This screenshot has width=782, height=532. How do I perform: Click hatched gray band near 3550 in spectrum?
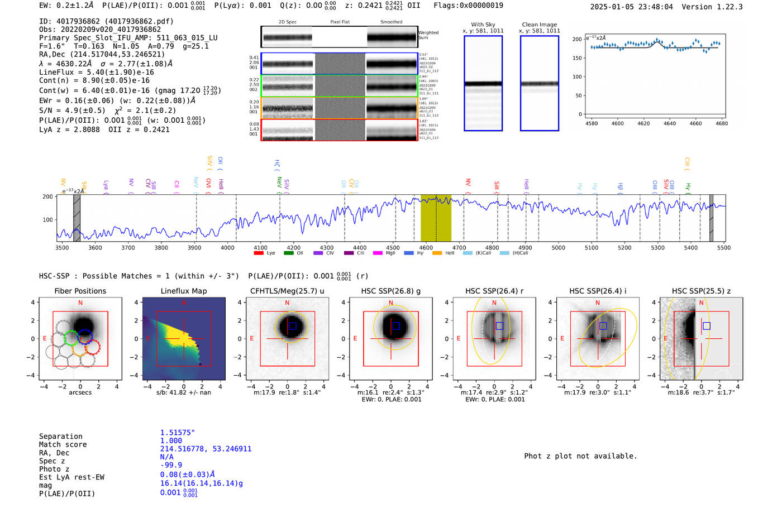[77, 218]
